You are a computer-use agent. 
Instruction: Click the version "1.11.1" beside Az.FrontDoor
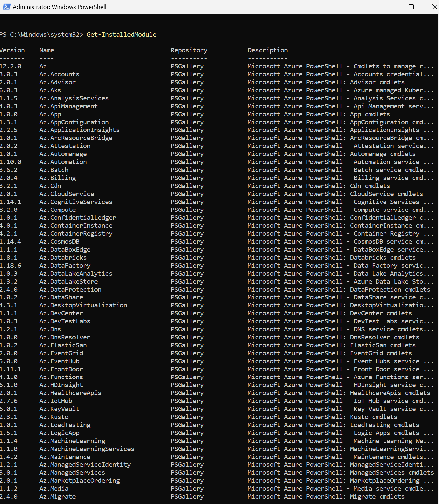pyautogui.click(x=10, y=369)
